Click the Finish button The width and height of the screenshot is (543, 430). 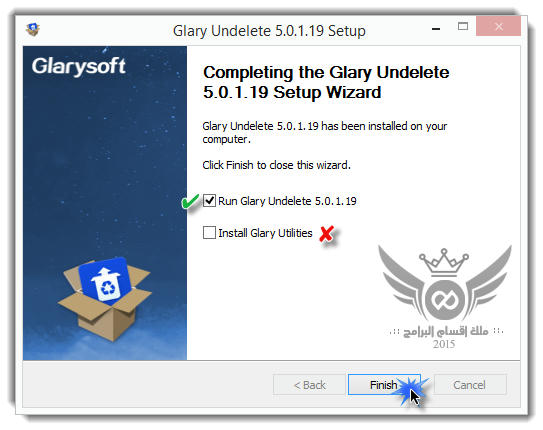point(384,385)
